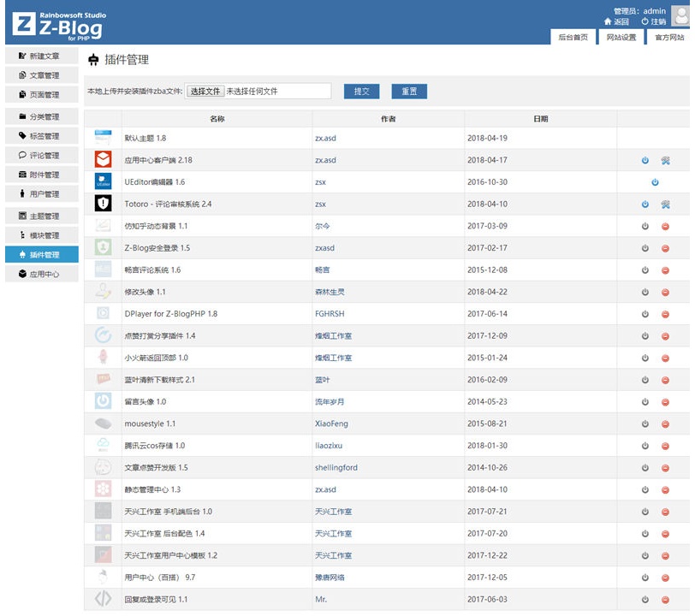Open 应用中心 from the sidebar

pyautogui.click(x=42, y=275)
